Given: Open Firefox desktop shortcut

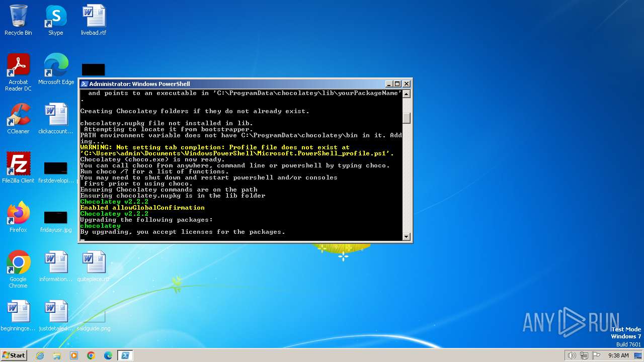Looking at the screenshot, I should point(18,217).
